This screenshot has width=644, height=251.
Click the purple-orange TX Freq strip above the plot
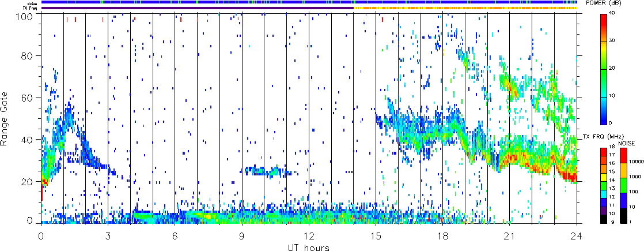tap(309, 8)
